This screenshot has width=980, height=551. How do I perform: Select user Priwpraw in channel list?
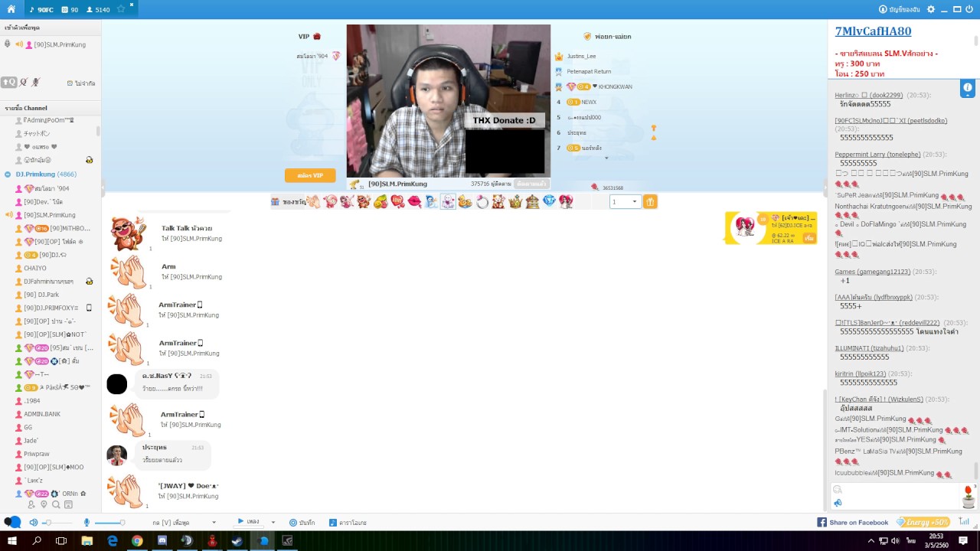click(36, 454)
